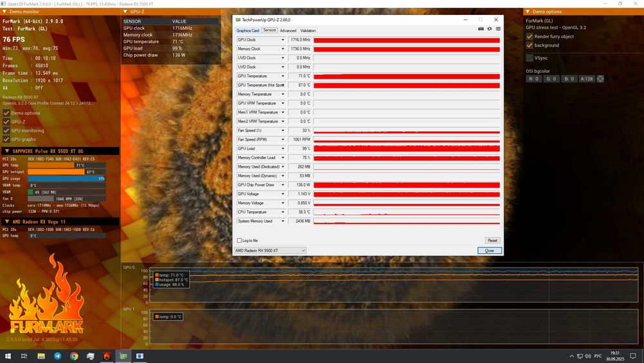The height and width of the screenshot is (363, 644).
Task: Open the GPU Clock sensor dropdown
Action: (x=283, y=40)
